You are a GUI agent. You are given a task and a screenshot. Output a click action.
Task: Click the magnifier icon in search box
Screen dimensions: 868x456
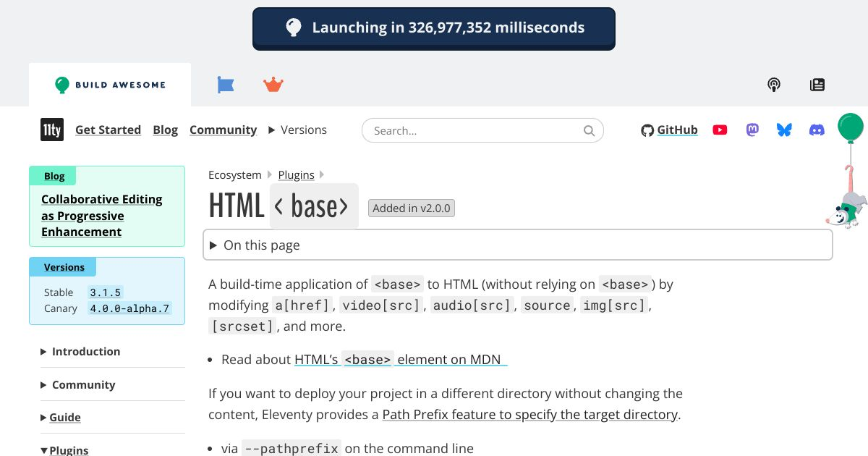[x=590, y=131]
